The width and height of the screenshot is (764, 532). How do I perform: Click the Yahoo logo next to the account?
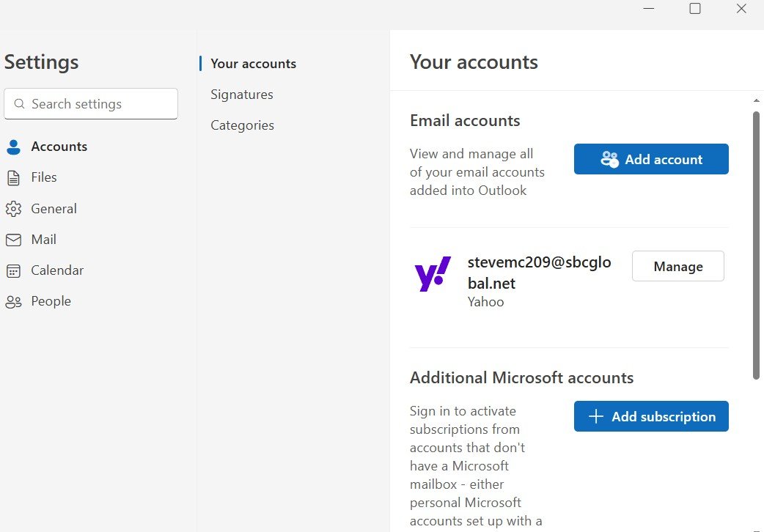coord(432,273)
